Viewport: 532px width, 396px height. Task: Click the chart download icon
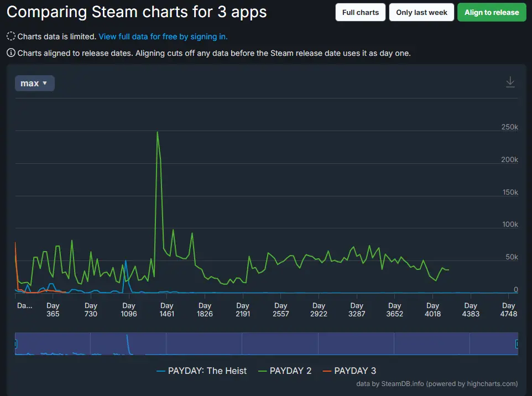click(x=510, y=82)
